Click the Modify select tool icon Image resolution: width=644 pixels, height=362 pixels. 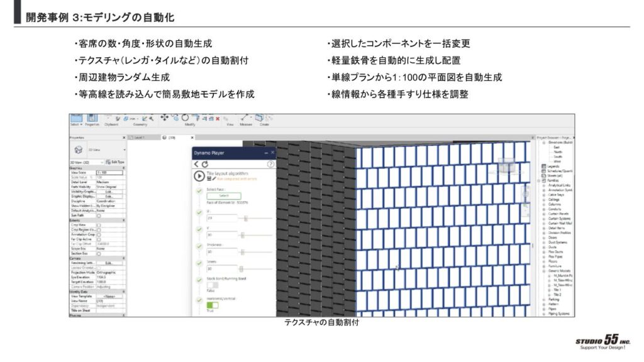click(x=76, y=118)
